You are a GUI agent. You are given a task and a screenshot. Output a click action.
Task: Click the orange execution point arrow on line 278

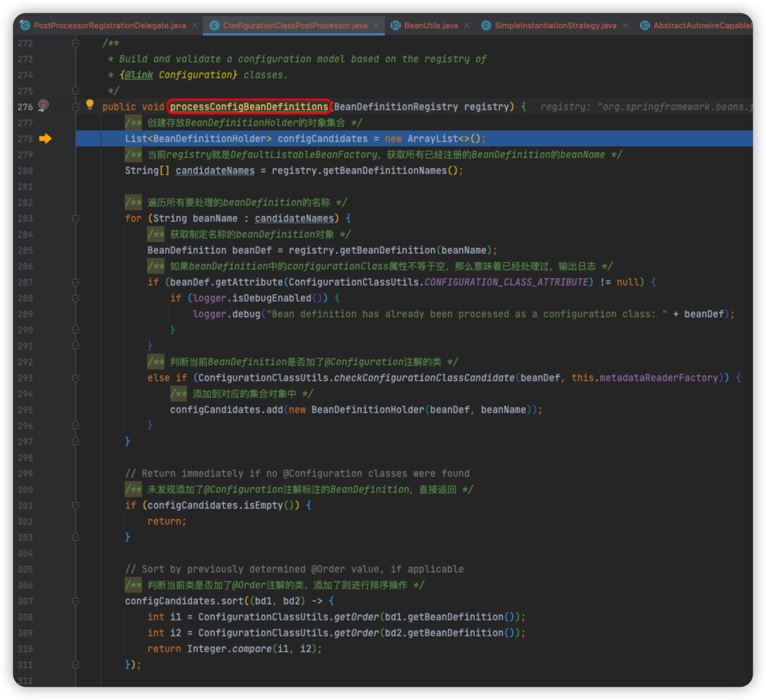point(45,139)
